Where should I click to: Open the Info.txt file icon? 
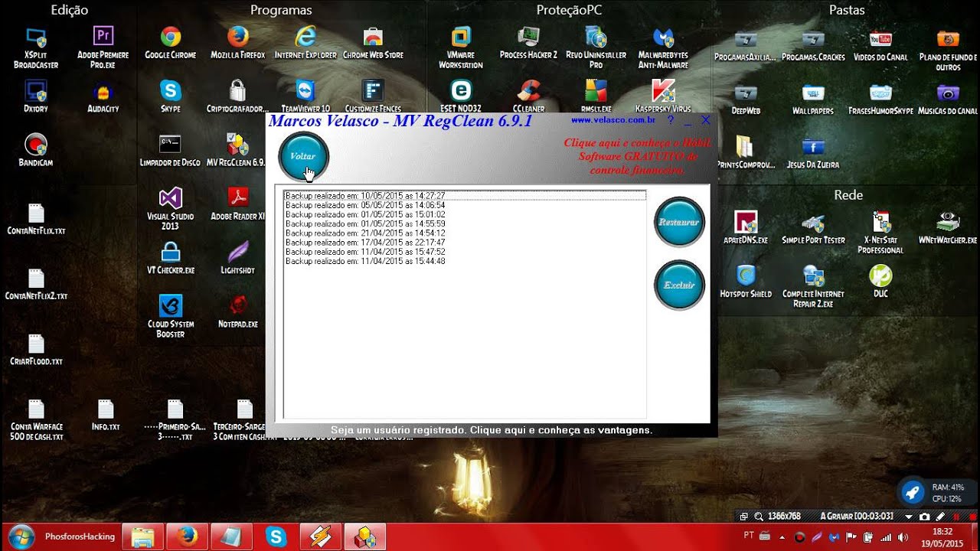pyautogui.click(x=106, y=415)
